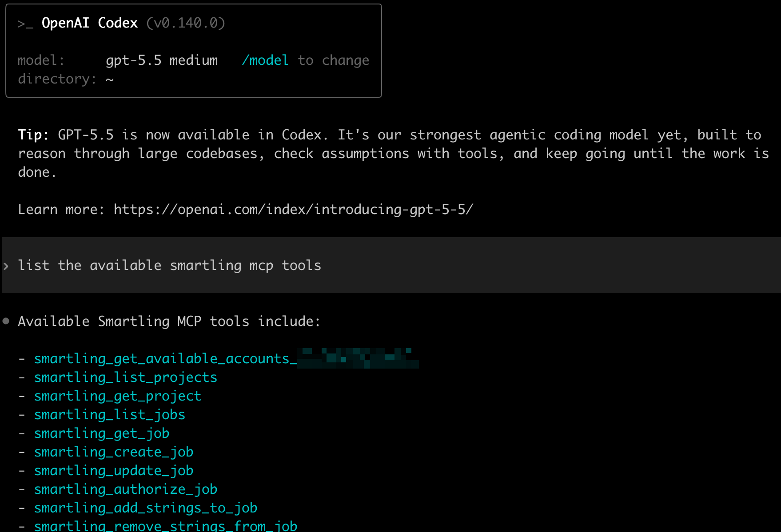Select smartling_get_job entry
The width and height of the screenshot is (781, 532).
[102, 433]
